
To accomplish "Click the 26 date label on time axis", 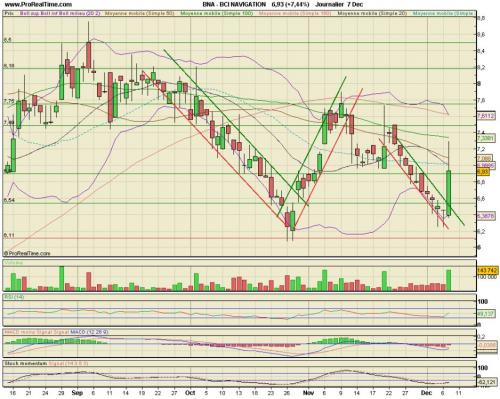I will point(287,393).
